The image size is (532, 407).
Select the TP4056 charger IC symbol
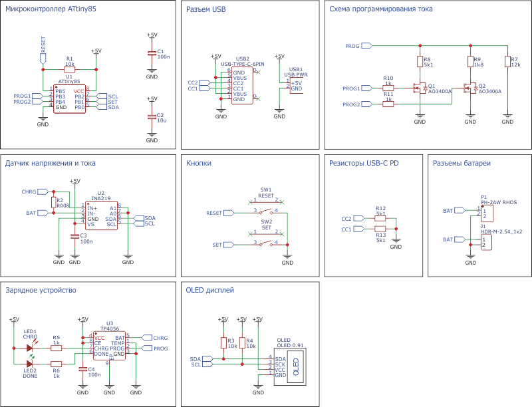coord(109,346)
